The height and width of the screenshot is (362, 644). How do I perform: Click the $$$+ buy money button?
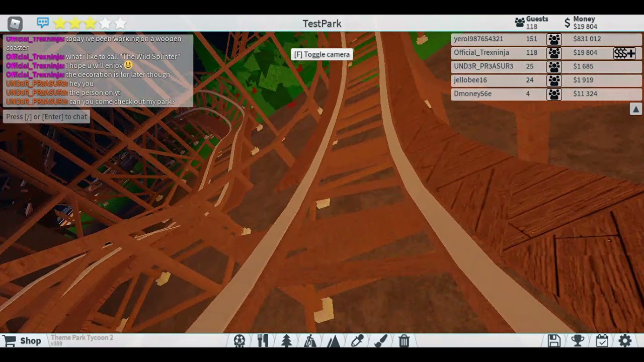(624, 53)
